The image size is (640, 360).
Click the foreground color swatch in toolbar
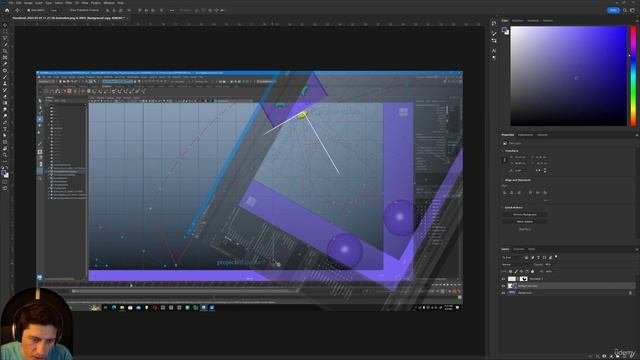click(4, 173)
